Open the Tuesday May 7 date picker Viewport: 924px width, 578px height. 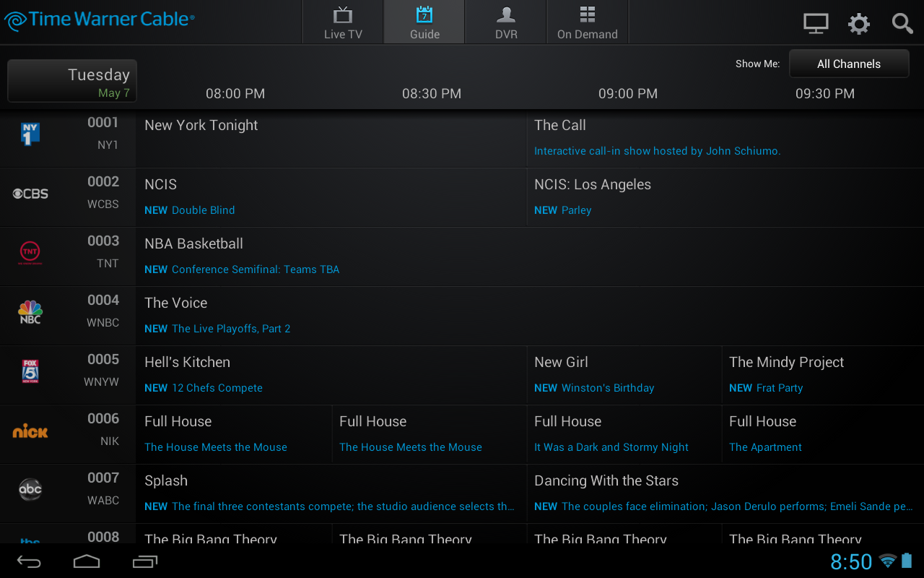coord(72,81)
